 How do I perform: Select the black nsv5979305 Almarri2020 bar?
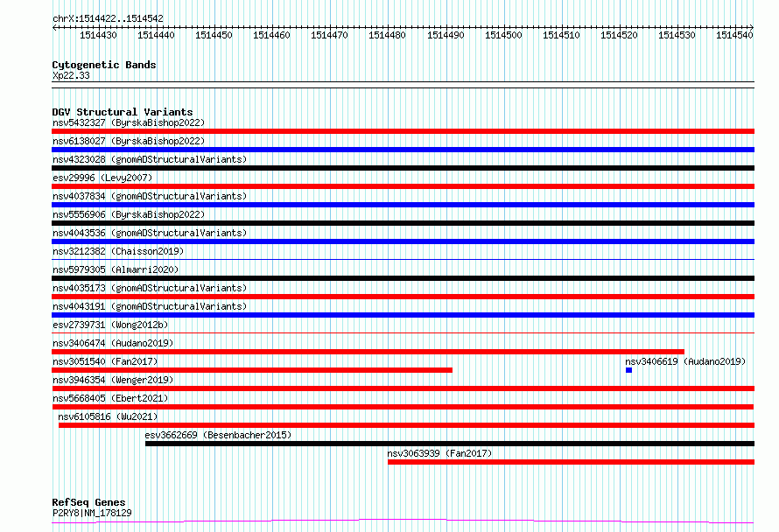pos(403,278)
